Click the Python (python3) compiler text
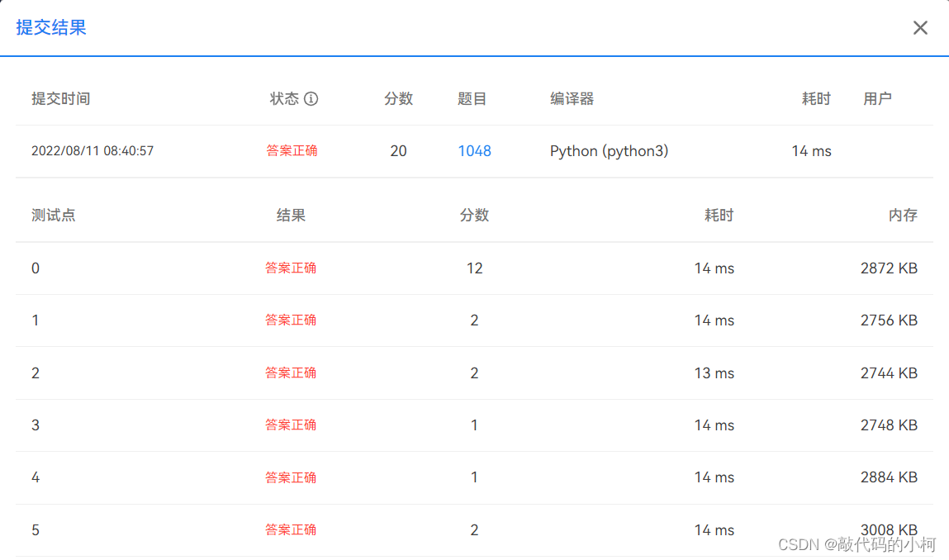This screenshot has width=949, height=560. click(x=609, y=150)
